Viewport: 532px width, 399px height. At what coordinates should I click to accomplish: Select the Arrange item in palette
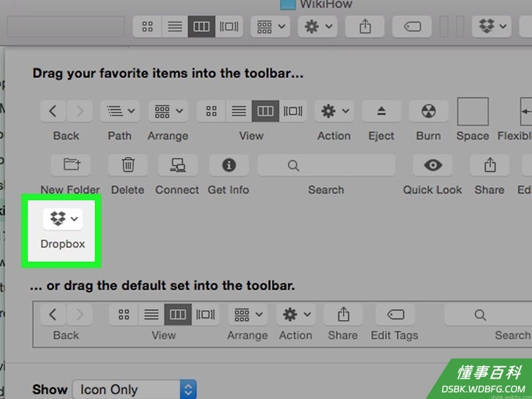168,111
